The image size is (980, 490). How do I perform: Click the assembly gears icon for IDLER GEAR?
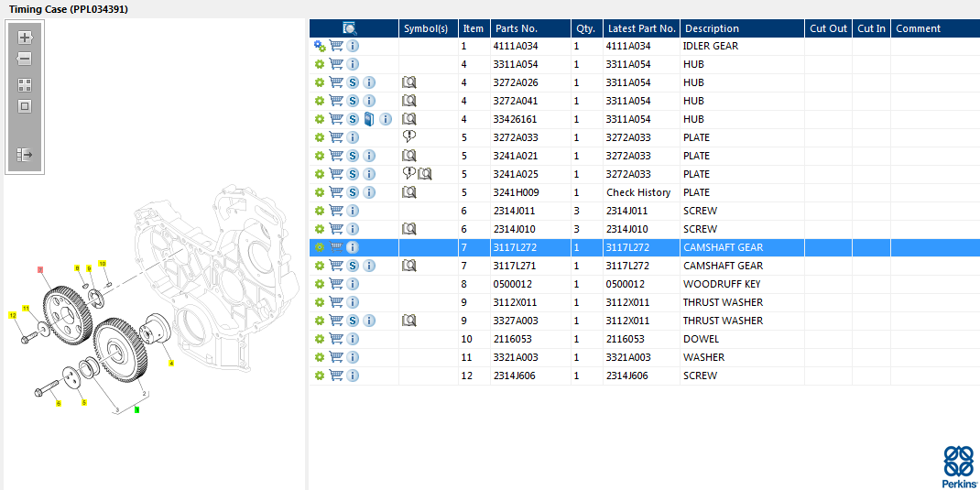(x=320, y=46)
